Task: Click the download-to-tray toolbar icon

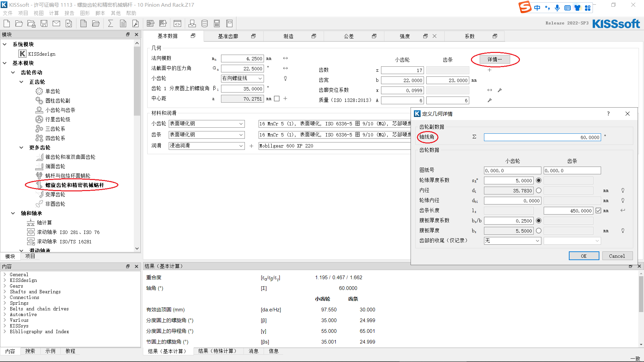Action: point(192,23)
